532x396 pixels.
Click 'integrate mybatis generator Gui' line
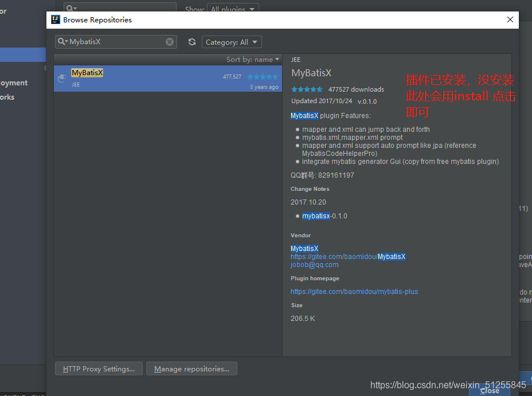coord(400,162)
